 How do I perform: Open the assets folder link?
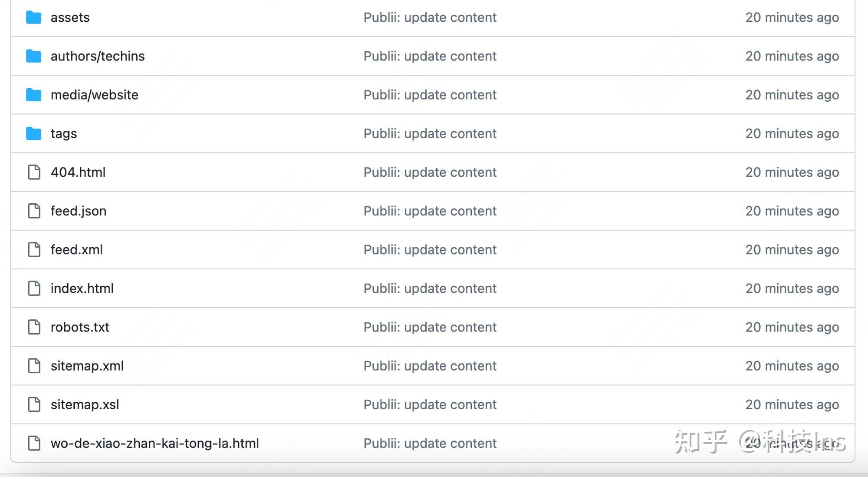click(x=70, y=17)
